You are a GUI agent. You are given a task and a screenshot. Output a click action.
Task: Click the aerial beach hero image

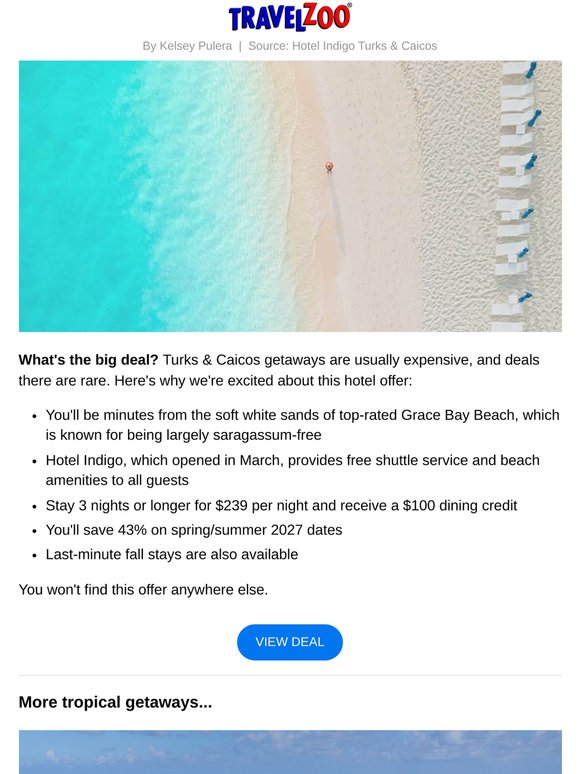pos(290,196)
